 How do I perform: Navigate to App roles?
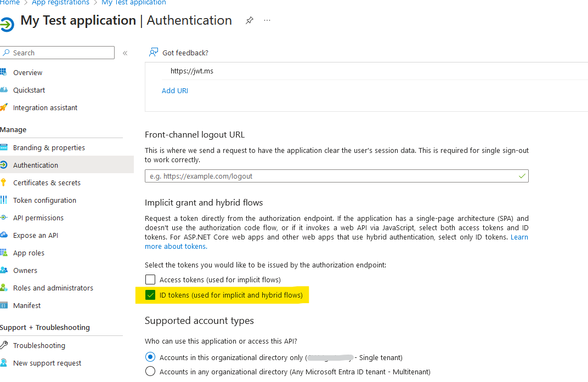pos(29,253)
